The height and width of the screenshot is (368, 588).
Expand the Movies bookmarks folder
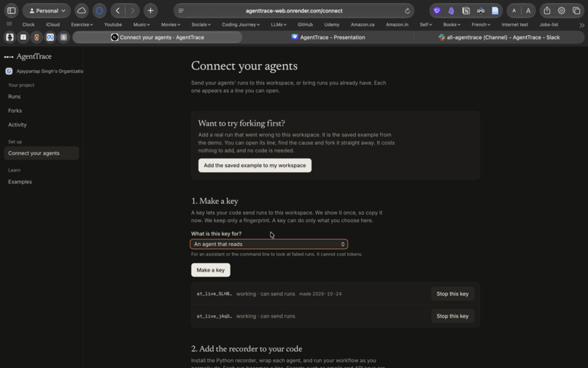171,24
